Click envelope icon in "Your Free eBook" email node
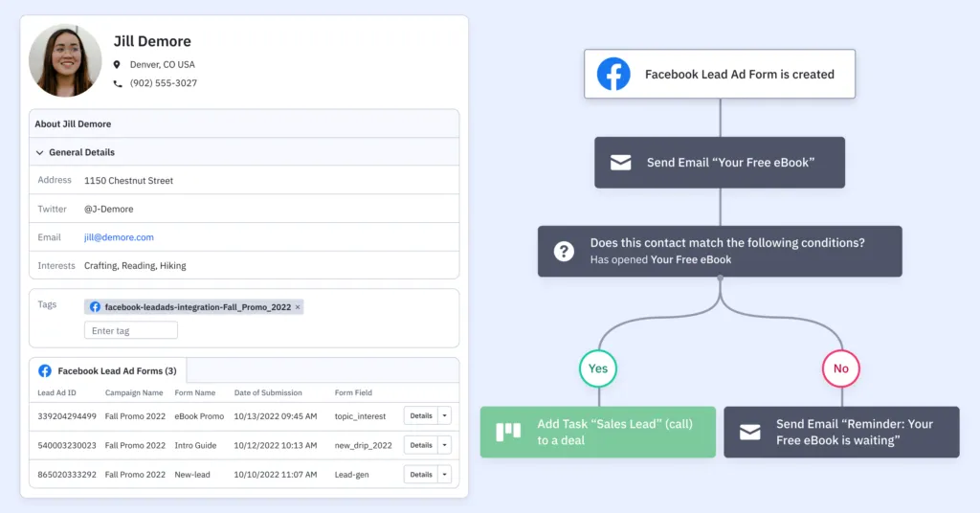The image size is (980, 513). 620,163
